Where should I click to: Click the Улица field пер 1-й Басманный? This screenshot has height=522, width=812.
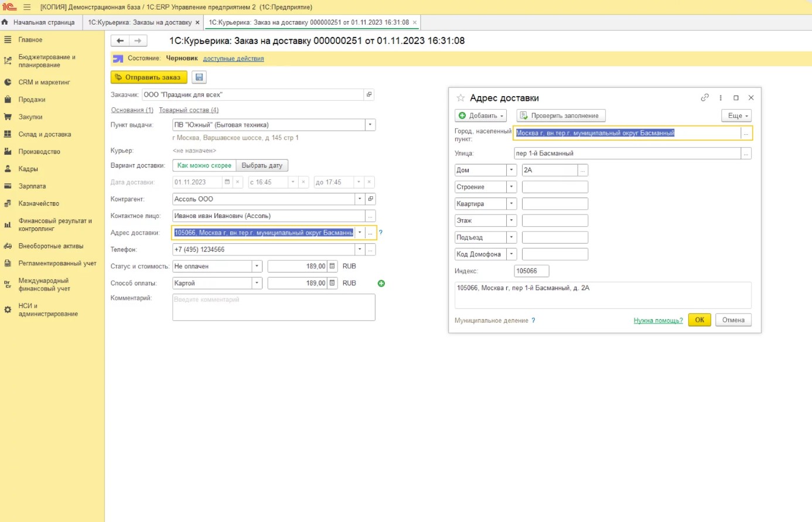[x=627, y=153]
